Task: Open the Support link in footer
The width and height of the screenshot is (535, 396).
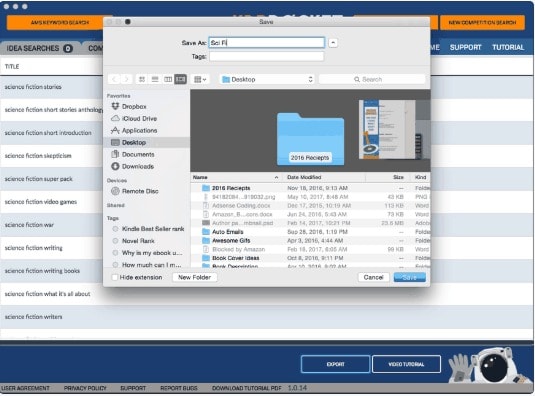Action: [133, 388]
